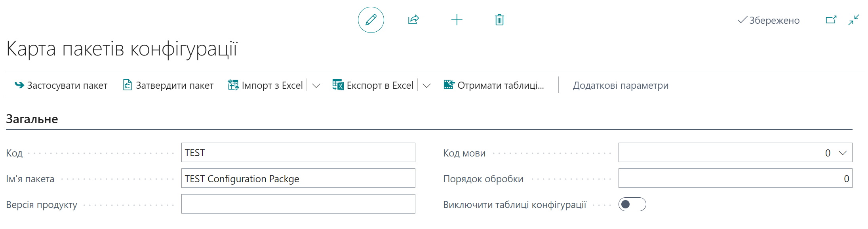868x229 pixels.
Task: Click the share icon
Action: [413, 20]
